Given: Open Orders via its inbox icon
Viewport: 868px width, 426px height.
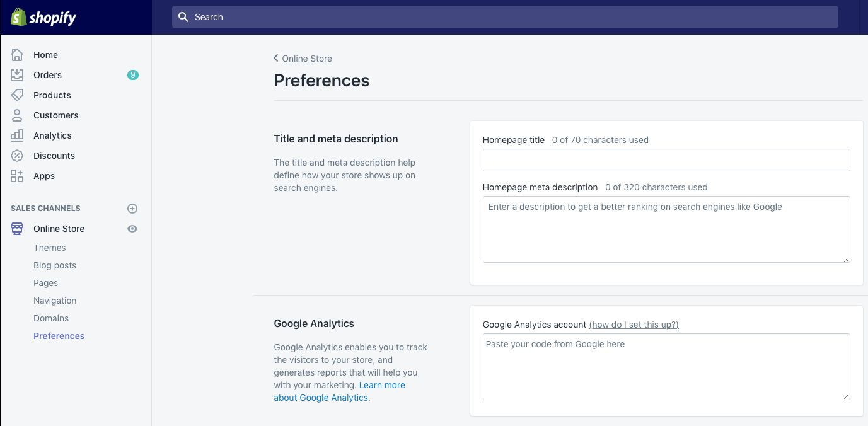Looking at the screenshot, I should pos(17,75).
